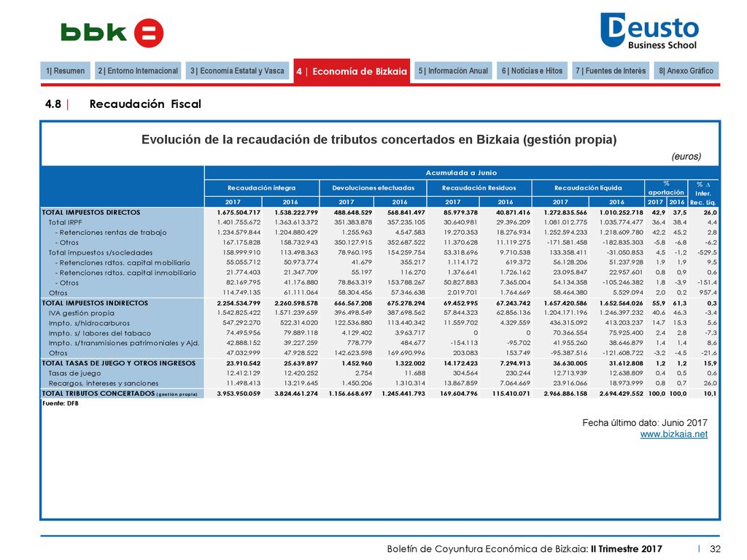Click the value 1.156.668.697
Screen dimensions: 747x560
(x=350, y=393)
